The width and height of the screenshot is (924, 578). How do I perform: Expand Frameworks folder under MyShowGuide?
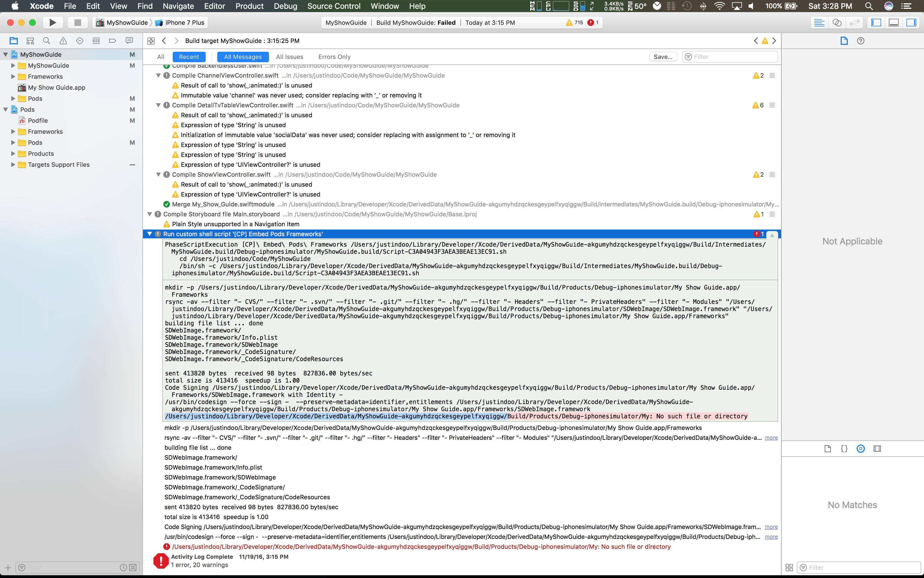13,77
